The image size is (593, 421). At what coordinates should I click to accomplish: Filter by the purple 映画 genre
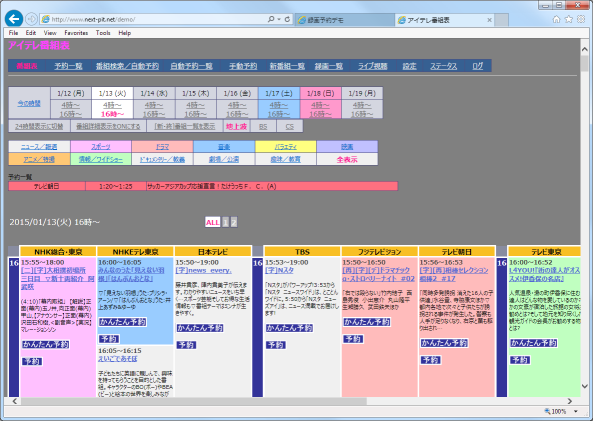click(347, 147)
